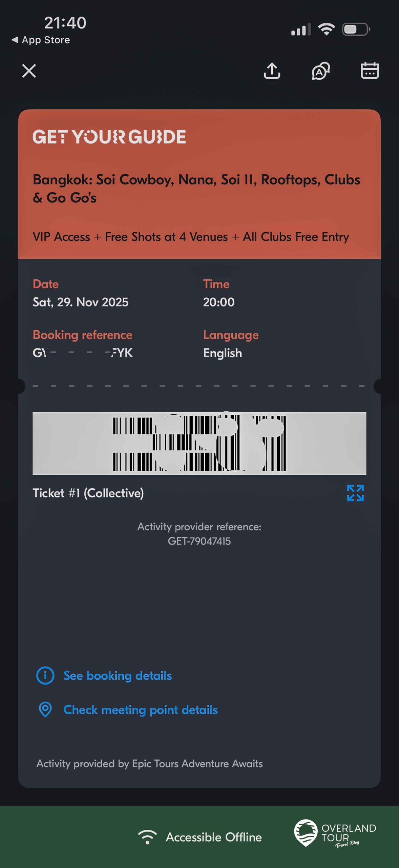Open See booking details link

(118, 676)
